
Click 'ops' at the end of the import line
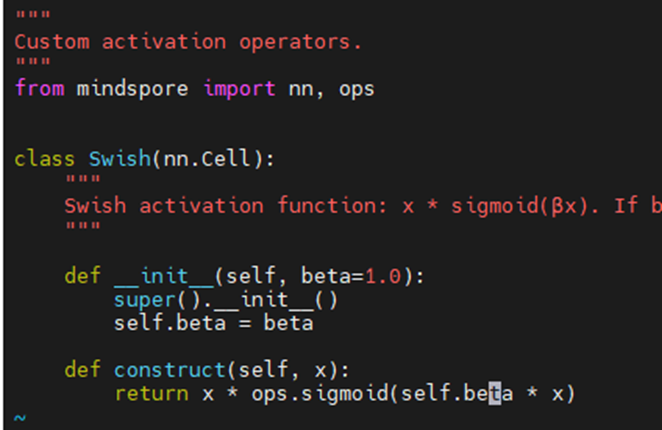tap(355, 88)
